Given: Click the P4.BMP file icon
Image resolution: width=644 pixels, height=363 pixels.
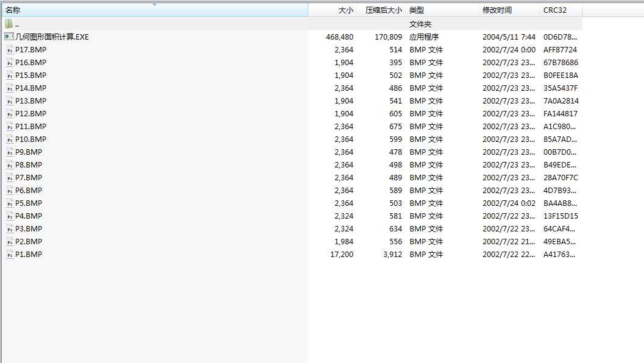Looking at the screenshot, I should [x=10, y=216].
